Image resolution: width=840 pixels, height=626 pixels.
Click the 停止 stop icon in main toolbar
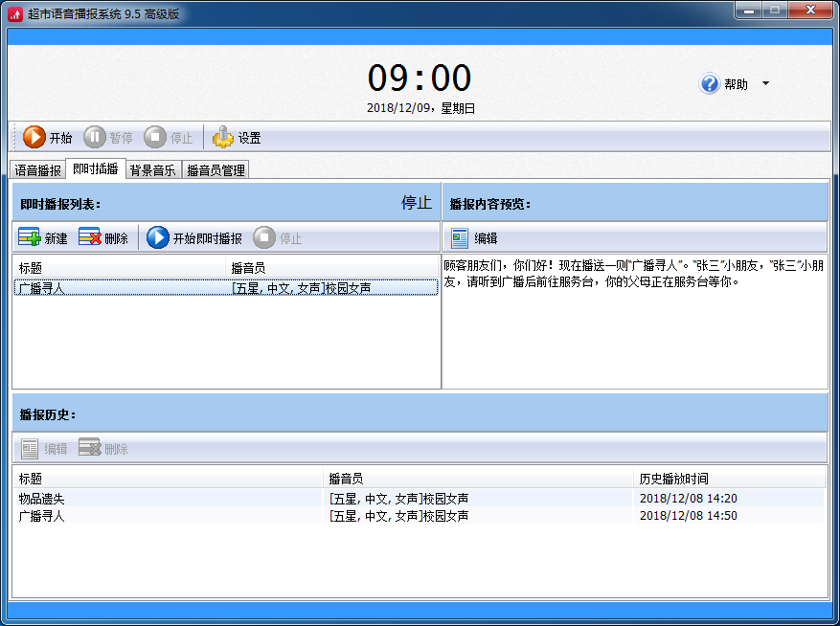[155, 137]
